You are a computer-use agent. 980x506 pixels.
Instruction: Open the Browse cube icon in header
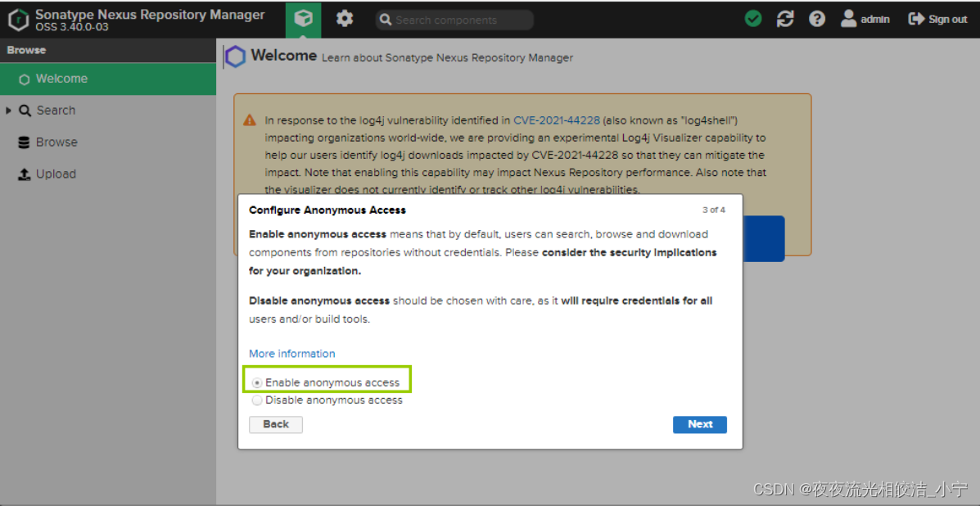tap(304, 20)
